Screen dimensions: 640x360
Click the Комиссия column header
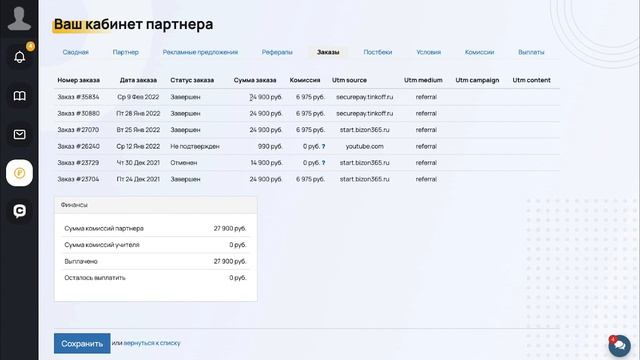click(305, 80)
